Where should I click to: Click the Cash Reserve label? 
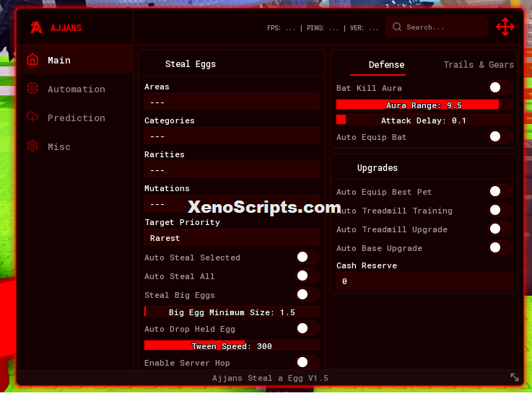click(x=367, y=265)
